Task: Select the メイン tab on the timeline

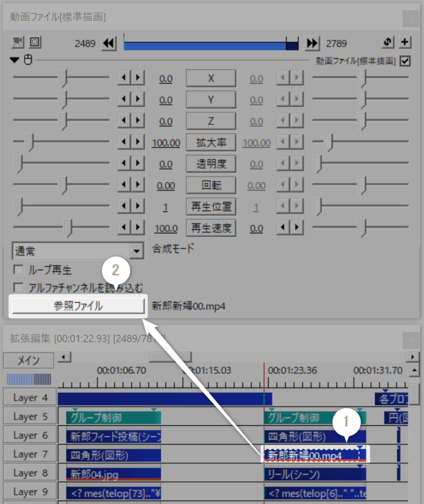Action: [x=28, y=360]
